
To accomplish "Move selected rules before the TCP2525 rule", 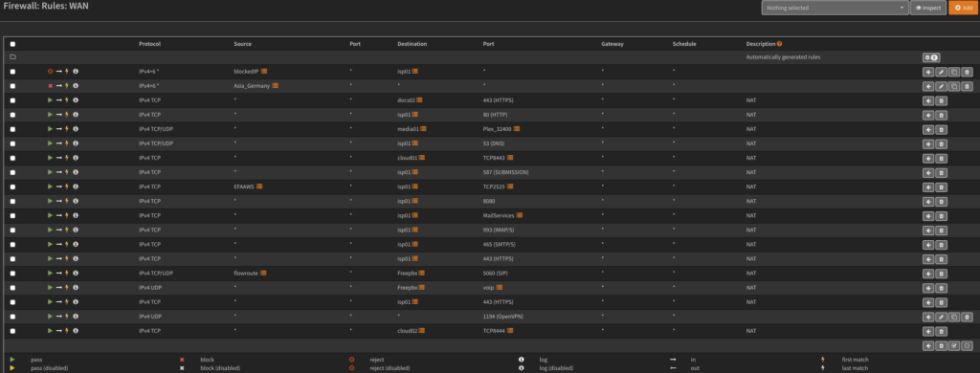I will click(x=928, y=186).
